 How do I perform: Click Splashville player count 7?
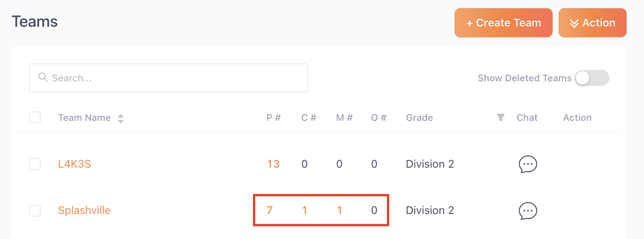pos(270,210)
